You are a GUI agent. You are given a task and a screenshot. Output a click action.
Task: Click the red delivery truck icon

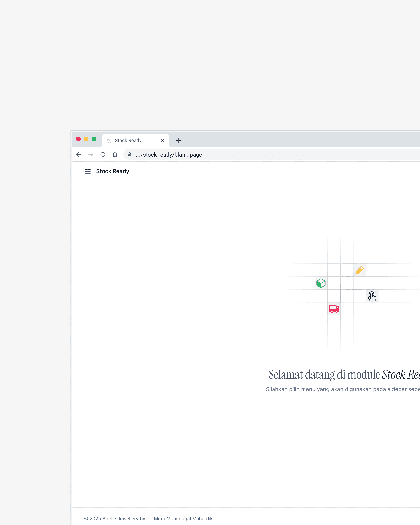click(x=334, y=309)
